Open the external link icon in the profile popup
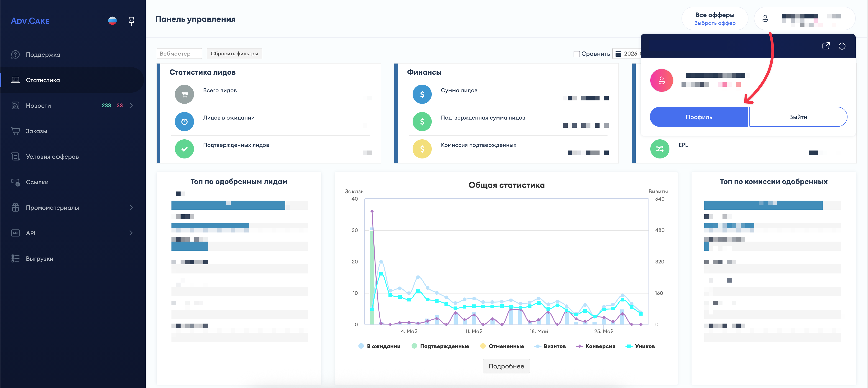Viewport: 868px width, 388px height. 826,46
